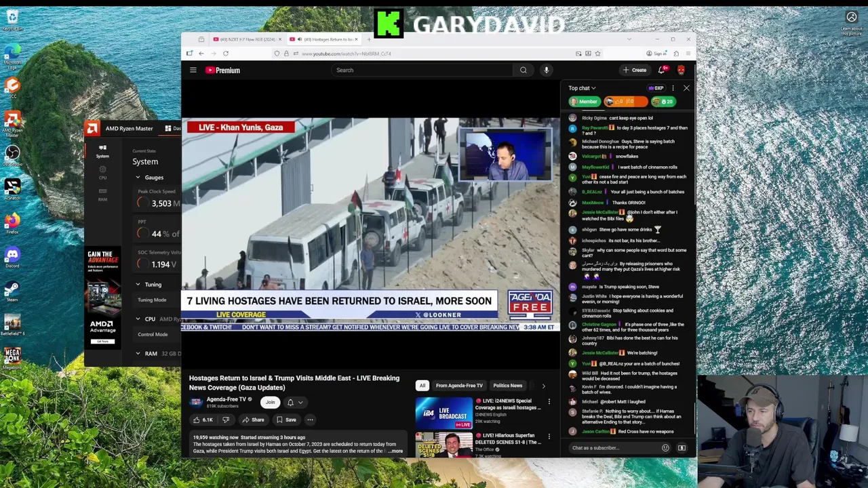Collapse the Tuning section in Ryzen Master
The width and height of the screenshot is (868, 488).
(138, 285)
